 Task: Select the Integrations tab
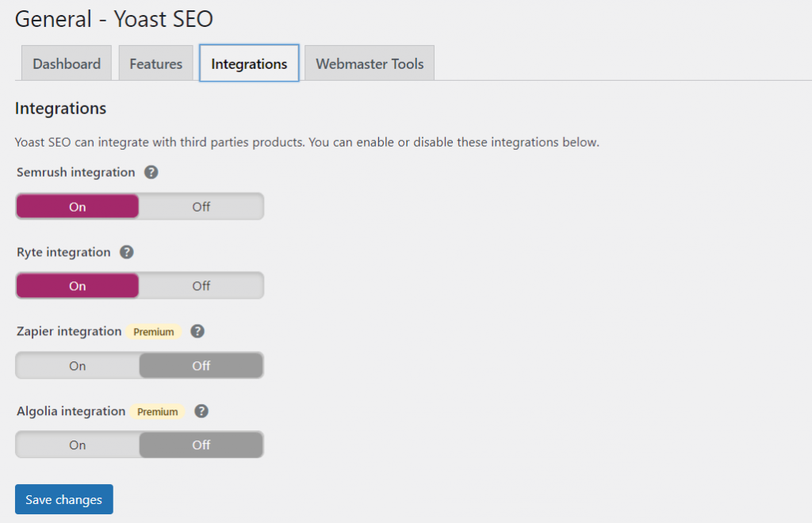[x=249, y=63]
